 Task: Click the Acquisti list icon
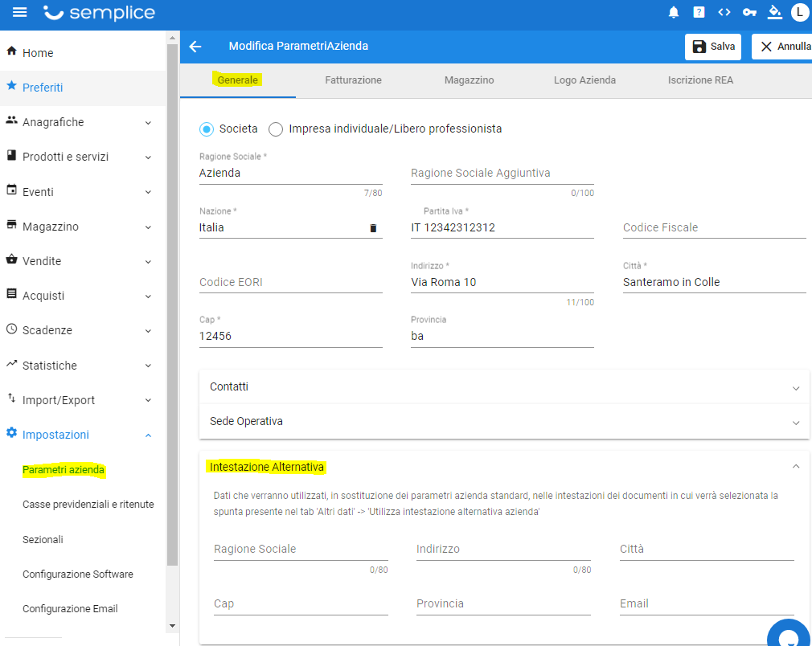point(11,293)
